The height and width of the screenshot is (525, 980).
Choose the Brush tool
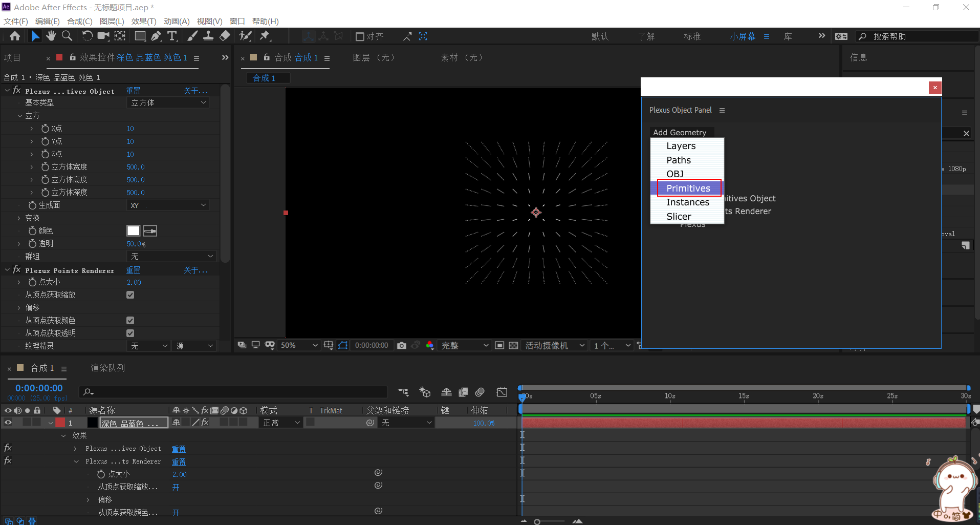[x=192, y=36]
